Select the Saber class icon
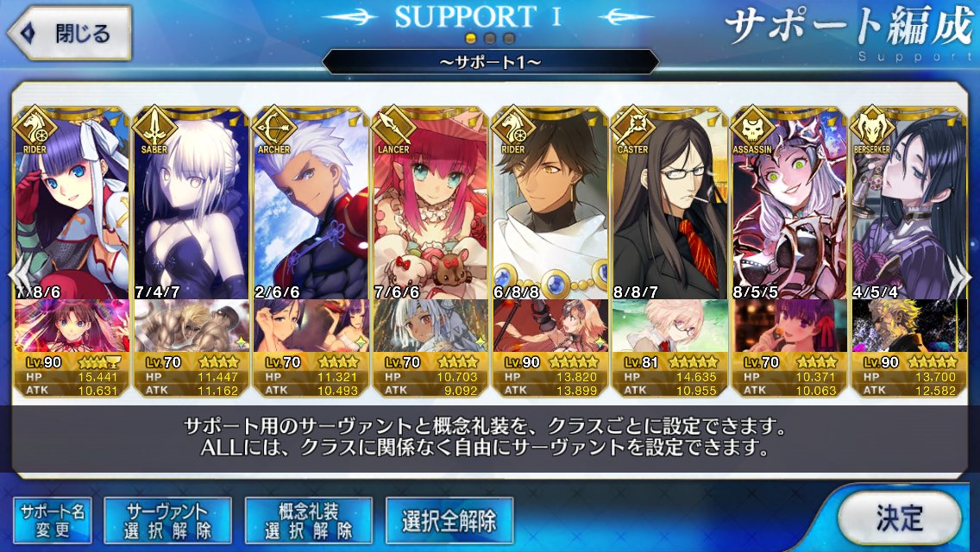980x552 pixels. click(x=154, y=129)
